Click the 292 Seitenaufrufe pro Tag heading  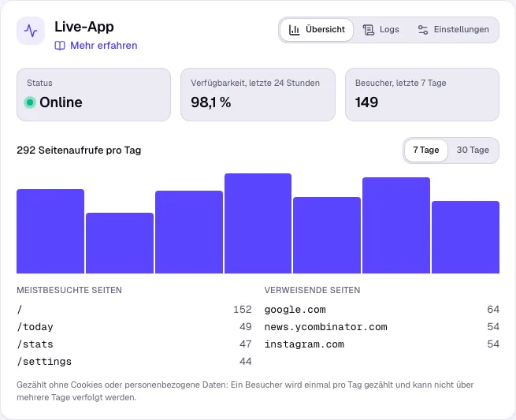79,151
